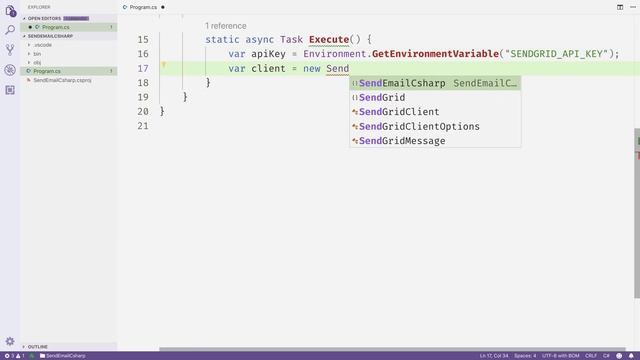Choose SendGridClientOptions suggestion

435,127
